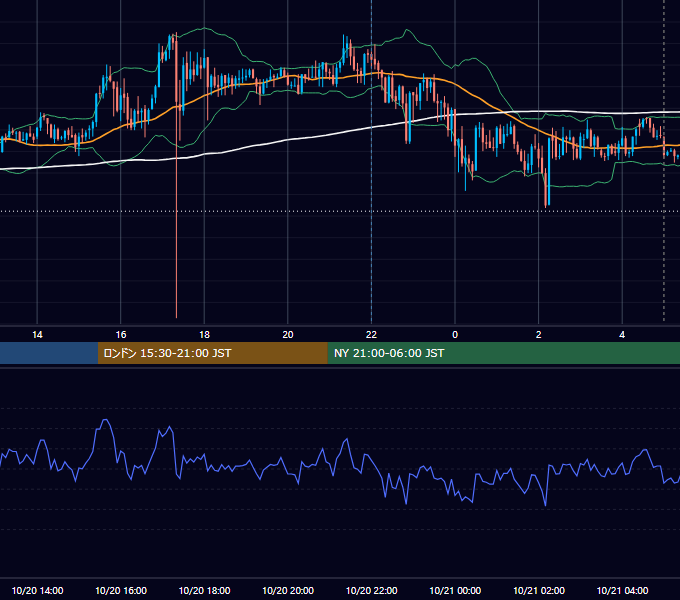Click the hour label 18 on axis

coord(204,335)
